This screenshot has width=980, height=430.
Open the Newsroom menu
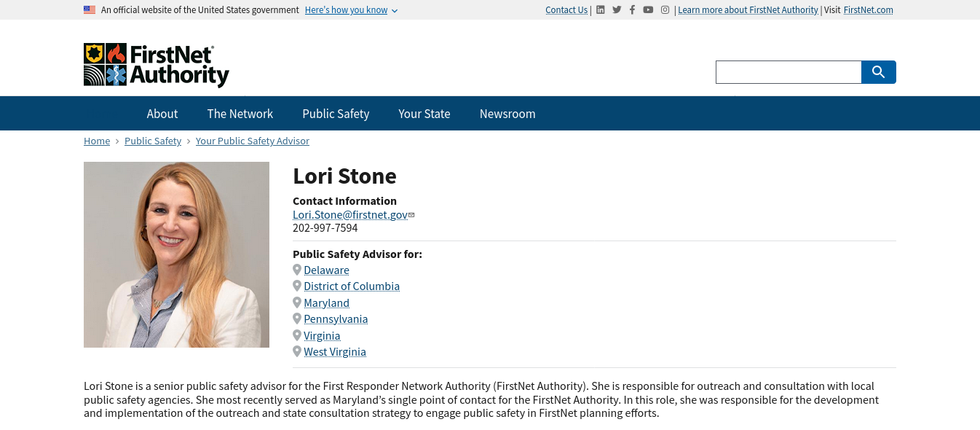point(507,114)
